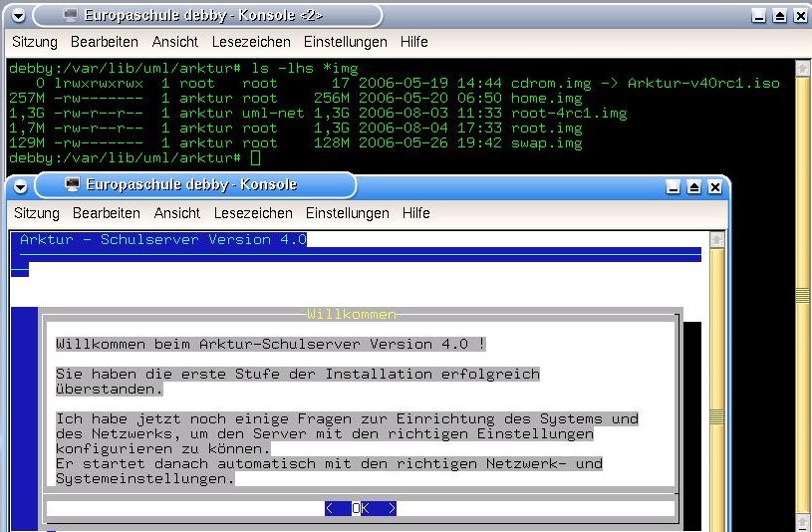Click 'Willkommen beim Arktur-Schulserver Version 4.0 !' line
The image size is (812, 532).
click(271, 344)
